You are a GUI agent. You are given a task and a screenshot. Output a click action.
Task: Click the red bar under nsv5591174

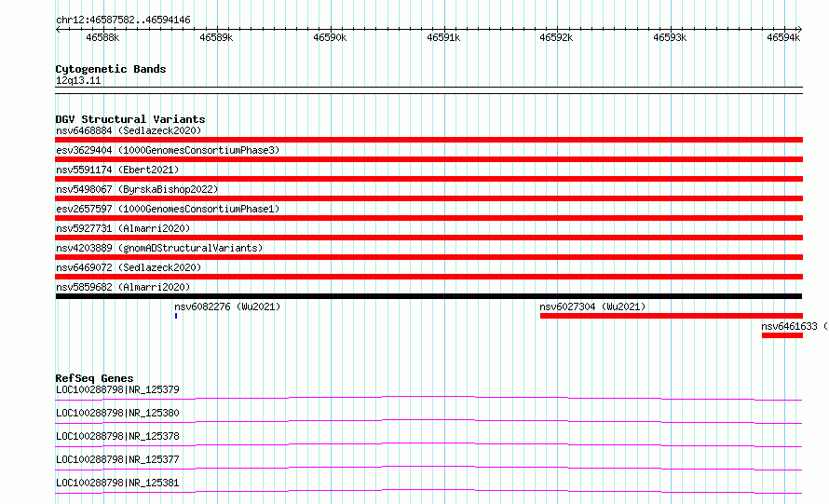tap(428, 179)
